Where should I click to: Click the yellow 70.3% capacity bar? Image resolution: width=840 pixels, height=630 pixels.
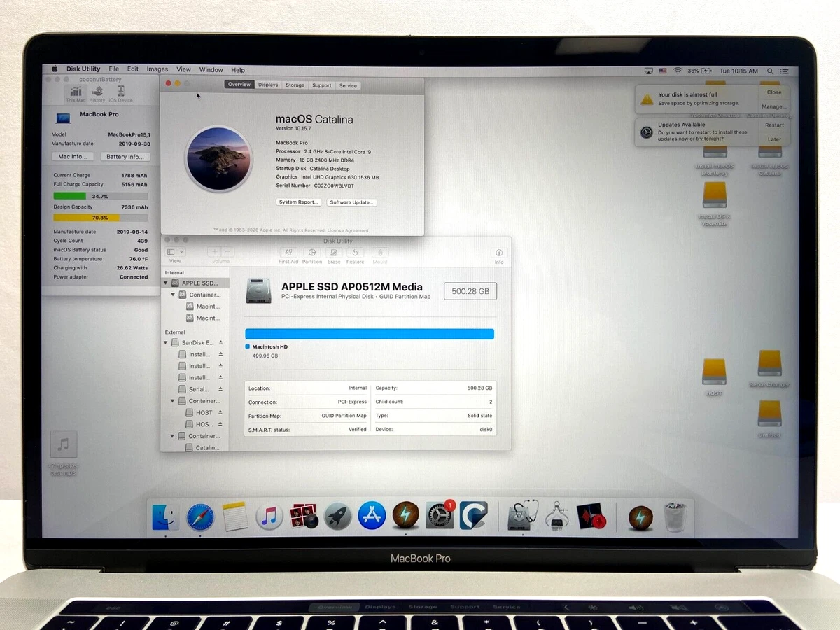click(x=100, y=218)
